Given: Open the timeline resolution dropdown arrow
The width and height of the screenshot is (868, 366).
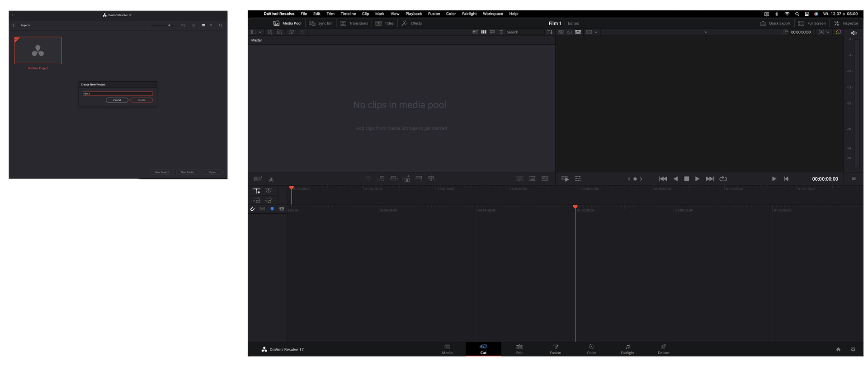Looking at the screenshot, I should click(828, 32).
